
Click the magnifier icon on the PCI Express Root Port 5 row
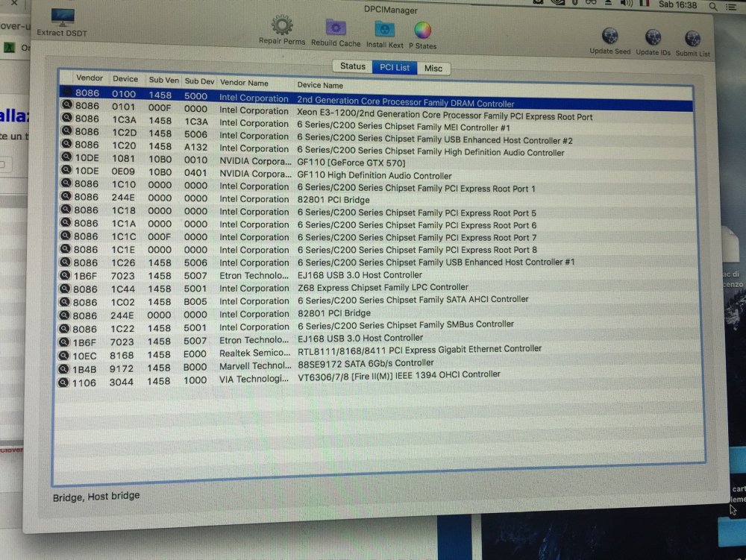point(66,210)
